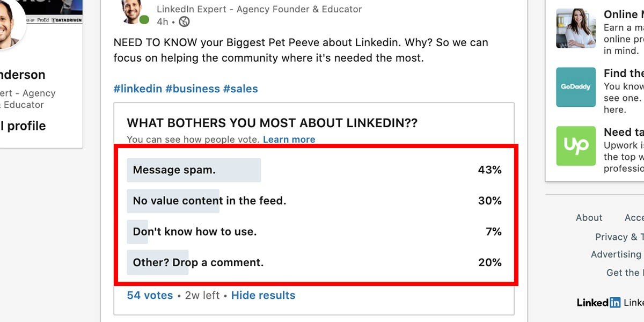
Task: Open the poll's Learn more link
Action: [289, 140]
